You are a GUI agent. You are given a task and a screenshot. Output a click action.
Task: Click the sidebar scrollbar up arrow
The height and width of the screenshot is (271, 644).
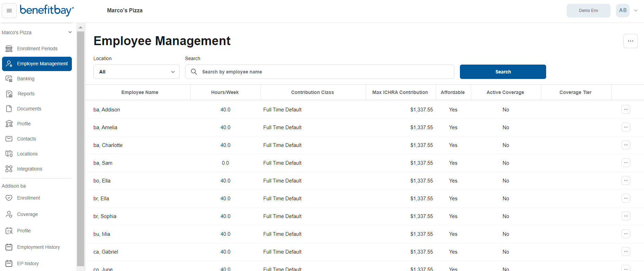80,27
